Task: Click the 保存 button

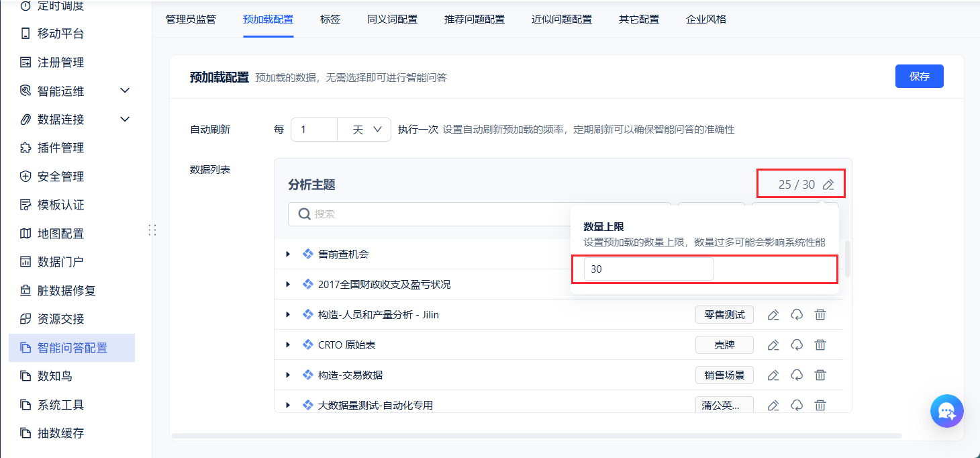Action: (x=919, y=77)
